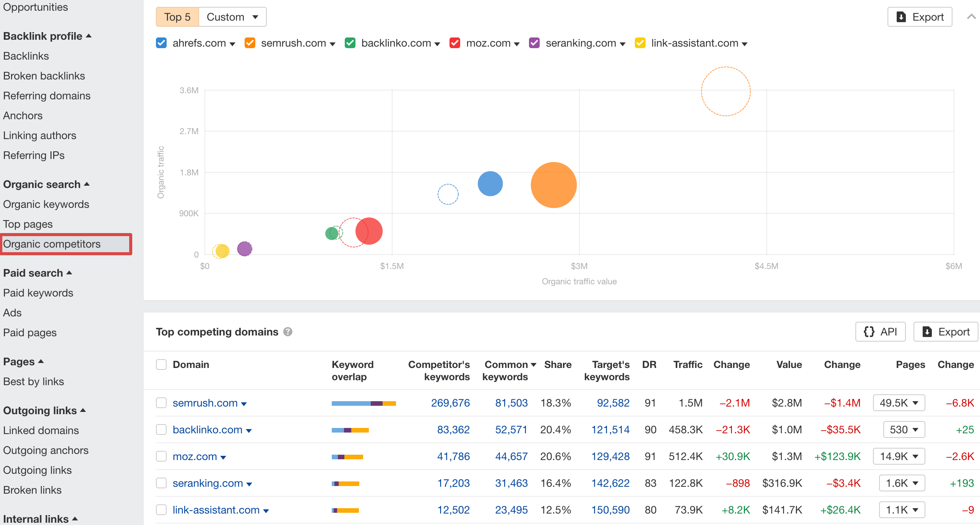Collapse the Backlink profile section

pyautogui.click(x=47, y=36)
